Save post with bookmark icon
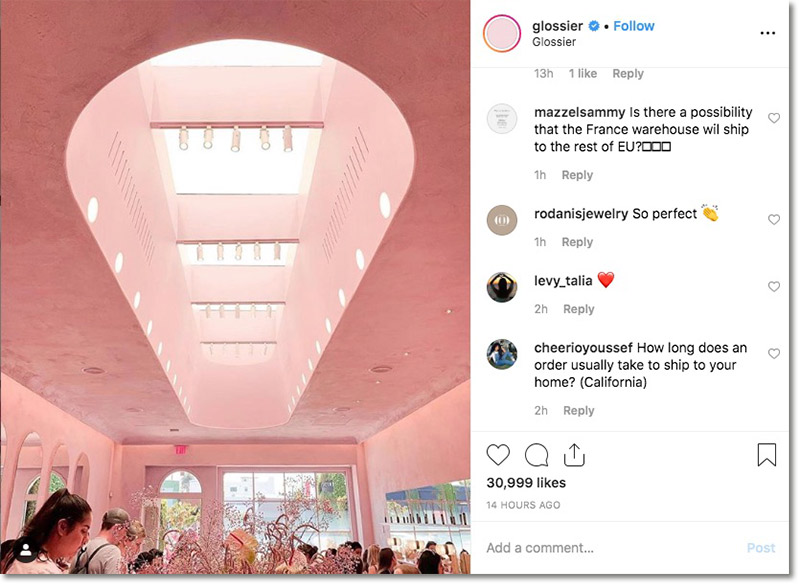This screenshot has height=588, width=800. click(766, 454)
